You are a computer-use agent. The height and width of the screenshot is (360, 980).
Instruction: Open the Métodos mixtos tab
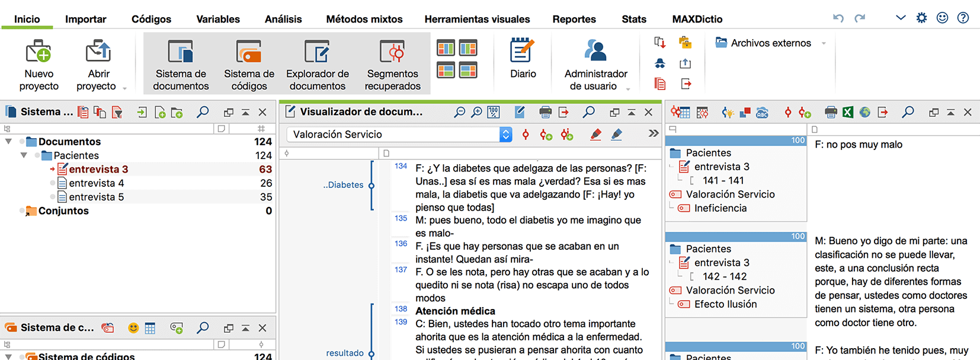point(364,19)
